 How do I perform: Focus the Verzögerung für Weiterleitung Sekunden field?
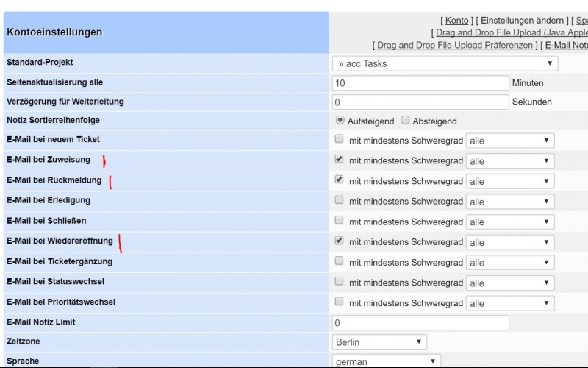tap(420, 102)
